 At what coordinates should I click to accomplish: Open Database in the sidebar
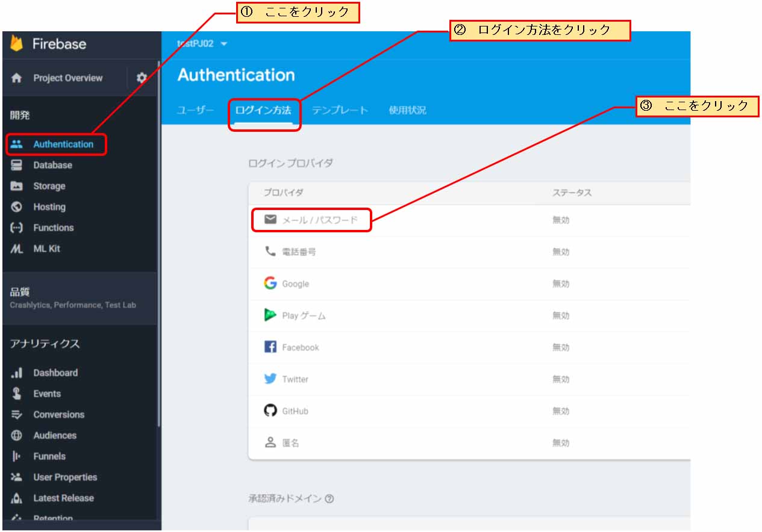tap(52, 165)
